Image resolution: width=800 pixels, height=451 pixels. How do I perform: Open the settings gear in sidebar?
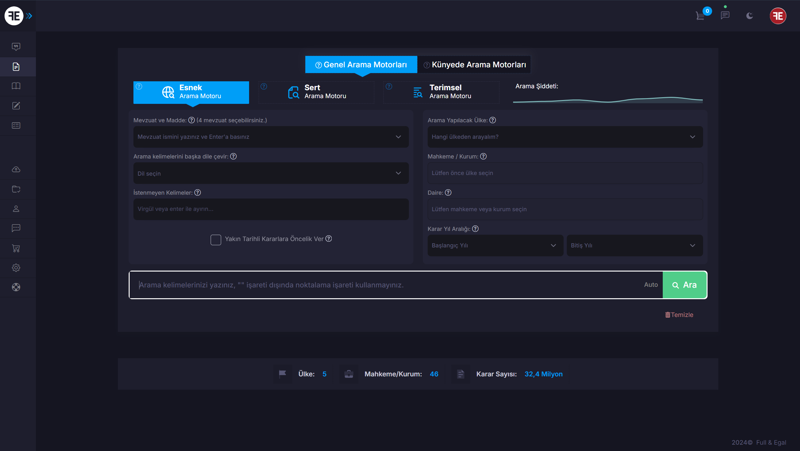pos(16,268)
